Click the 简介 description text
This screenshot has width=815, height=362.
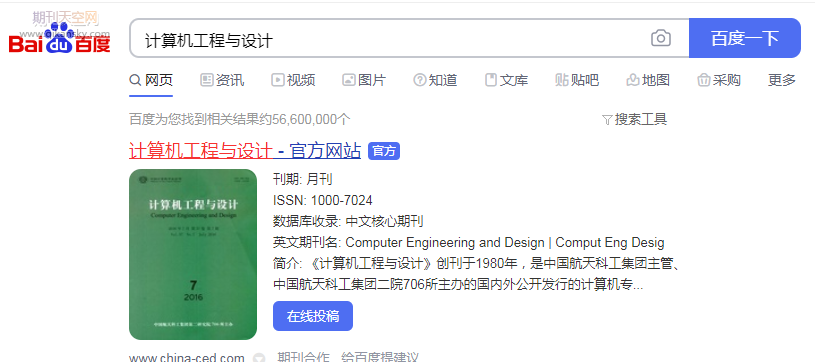point(477,274)
